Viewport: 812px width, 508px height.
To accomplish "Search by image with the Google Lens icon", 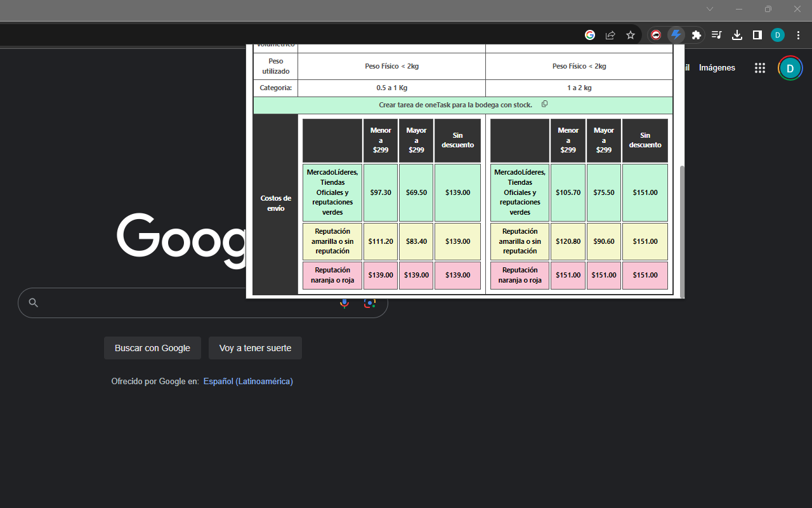I will coord(370,303).
